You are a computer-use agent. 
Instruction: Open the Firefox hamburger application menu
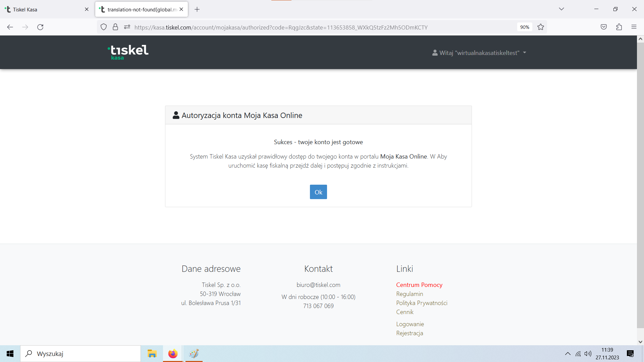634,27
